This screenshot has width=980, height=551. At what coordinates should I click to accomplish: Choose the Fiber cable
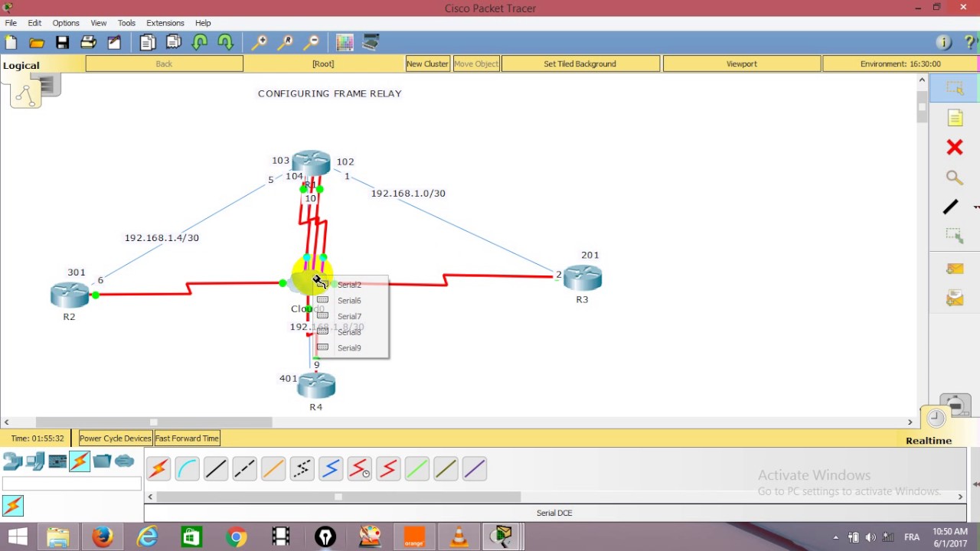click(x=273, y=468)
